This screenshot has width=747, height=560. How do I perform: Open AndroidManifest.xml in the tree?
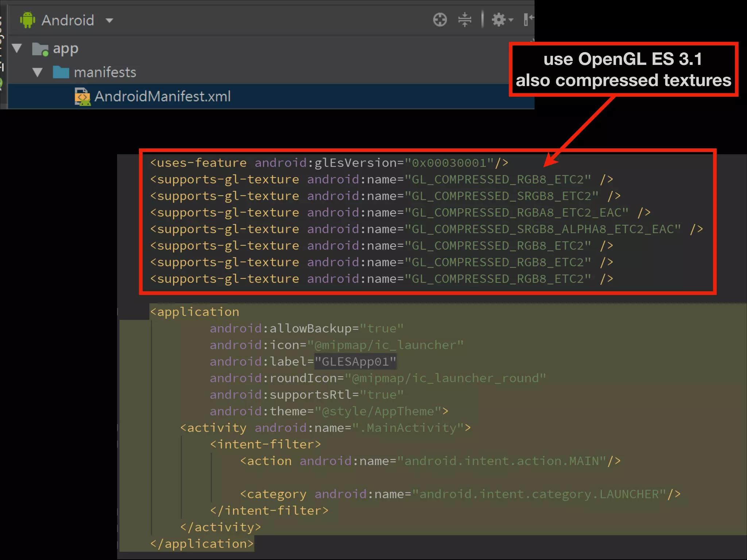162,97
